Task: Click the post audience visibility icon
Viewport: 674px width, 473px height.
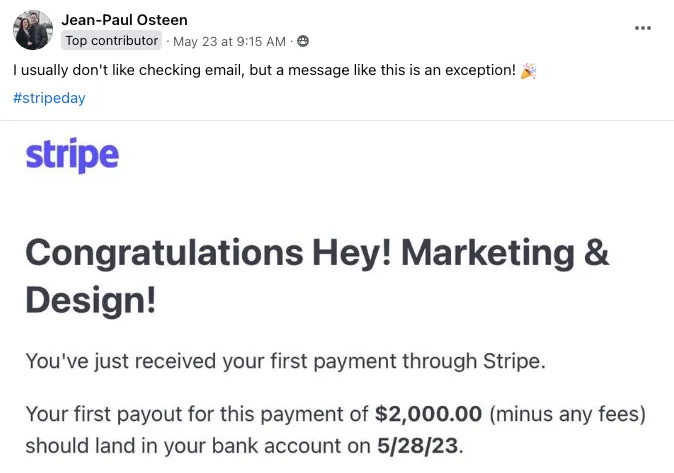Action: coord(303,41)
